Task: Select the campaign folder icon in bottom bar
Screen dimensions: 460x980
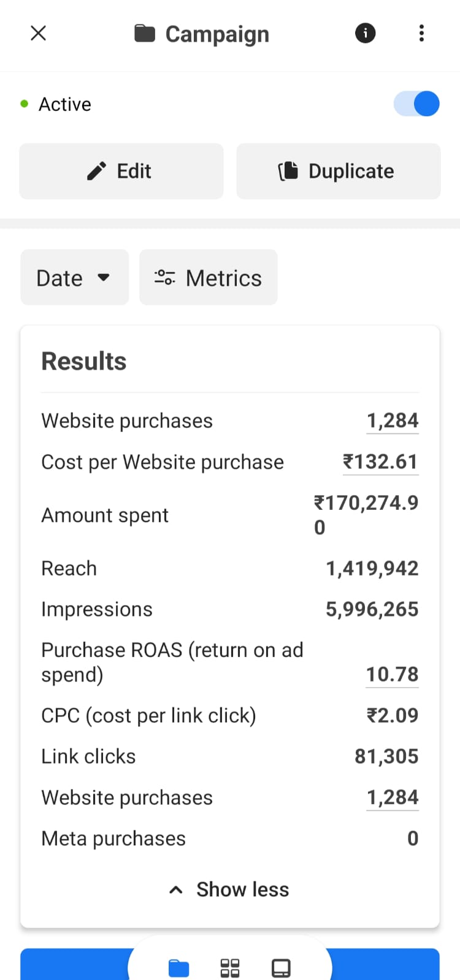Action: click(178, 968)
